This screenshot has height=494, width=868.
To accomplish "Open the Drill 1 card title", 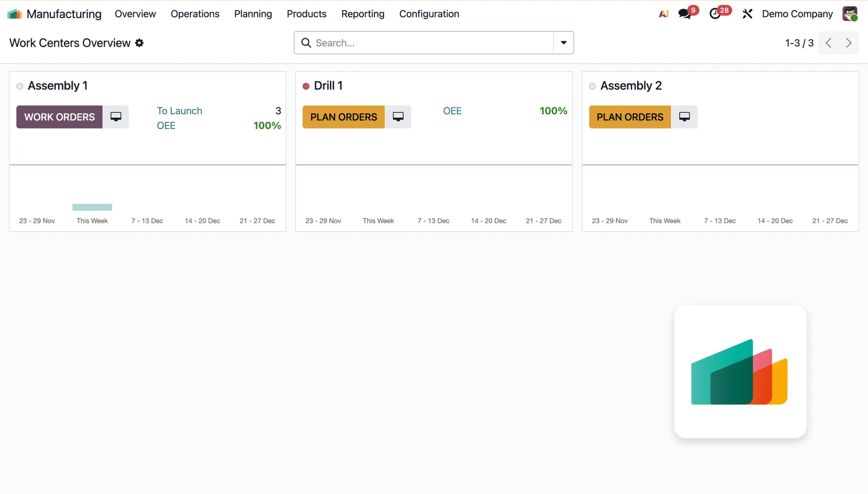I will (328, 85).
